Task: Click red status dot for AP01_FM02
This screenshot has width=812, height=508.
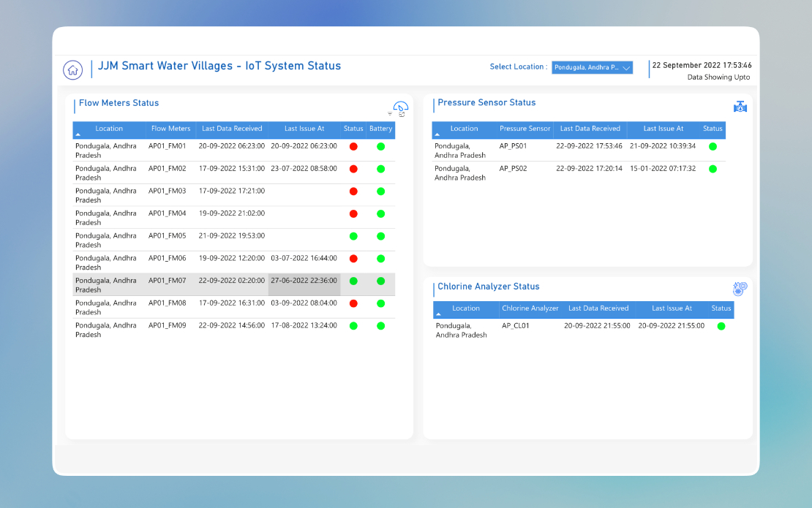Action: tap(354, 169)
